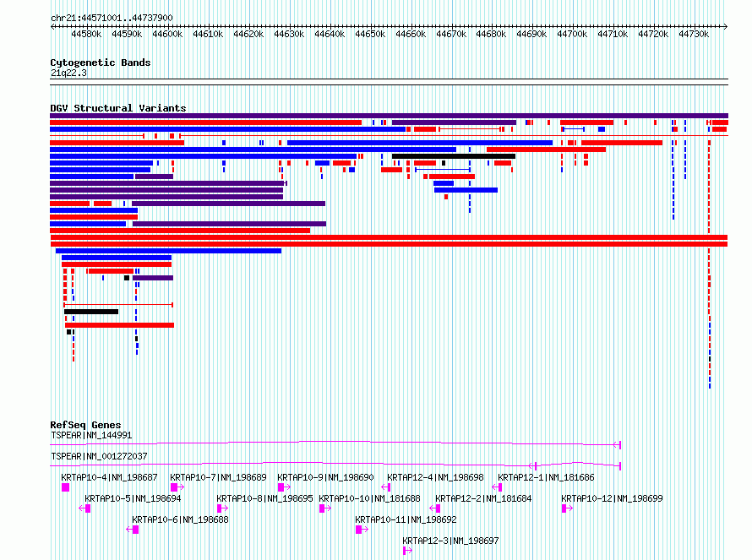This screenshot has width=752, height=560.
Task: Open the TSPEAR|NM_144991 gene label
Action: pyautogui.click(x=91, y=435)
